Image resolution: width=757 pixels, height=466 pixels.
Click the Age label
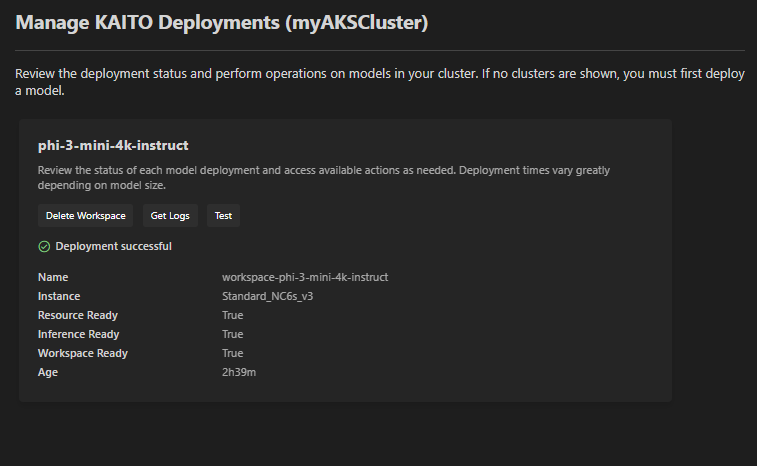(x=48, y=372)
